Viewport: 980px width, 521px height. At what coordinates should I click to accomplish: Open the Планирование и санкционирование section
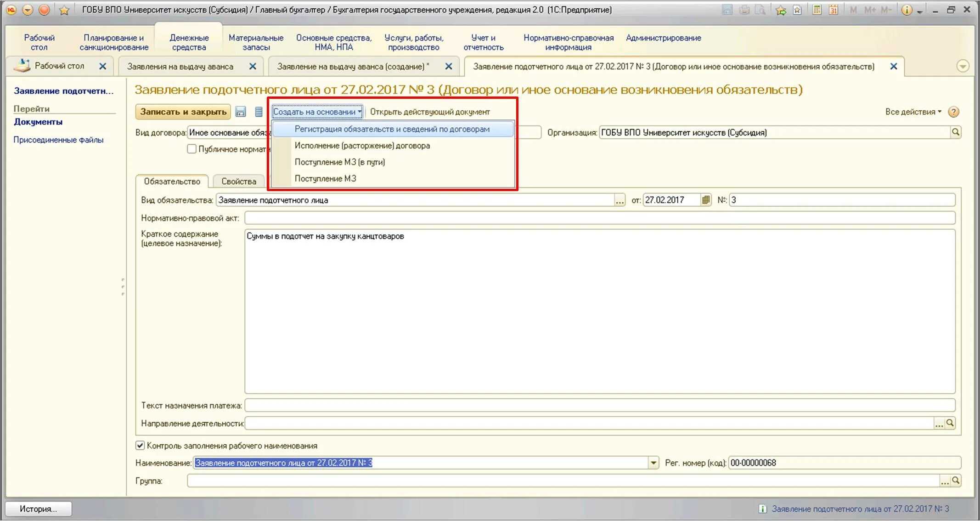point(114,42)
